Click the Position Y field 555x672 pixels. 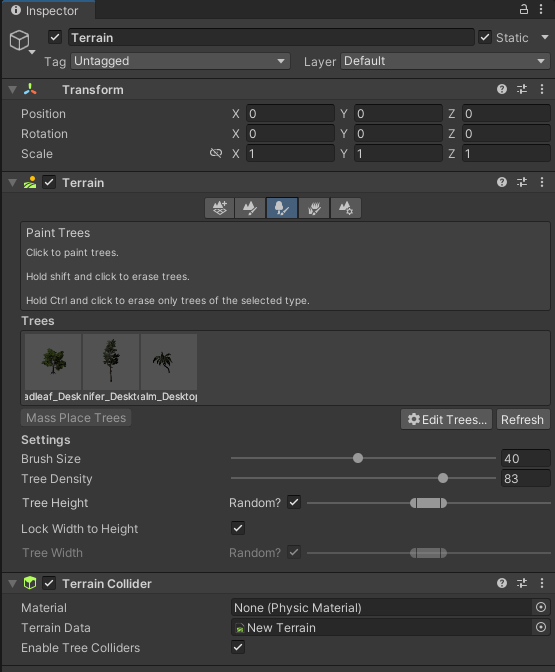[398, 114]
